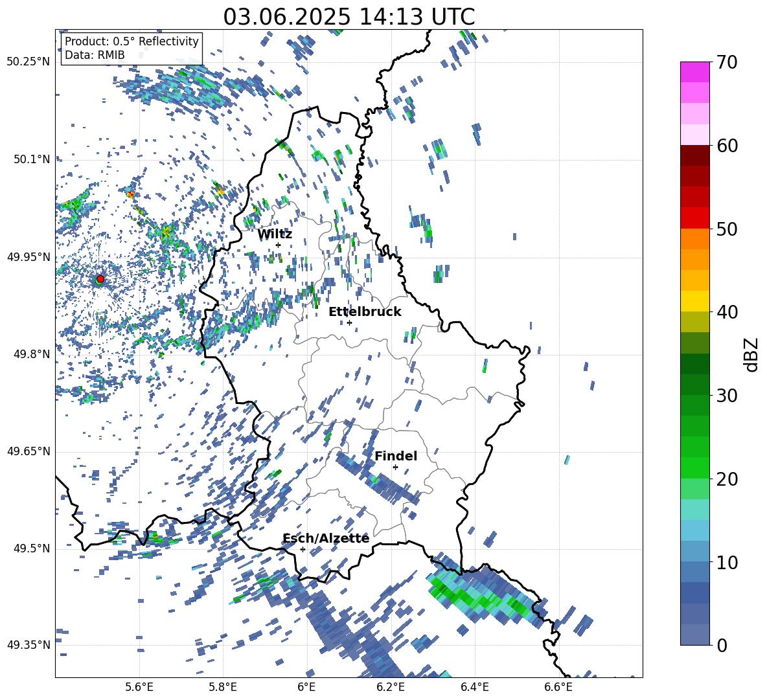Click the magenta top colorbar swatch

click(694, 72)
